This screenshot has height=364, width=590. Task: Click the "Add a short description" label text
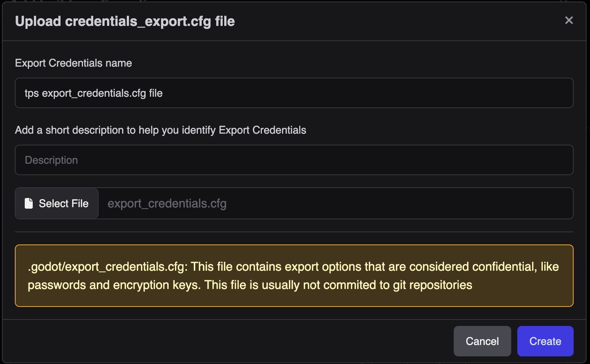161,130
